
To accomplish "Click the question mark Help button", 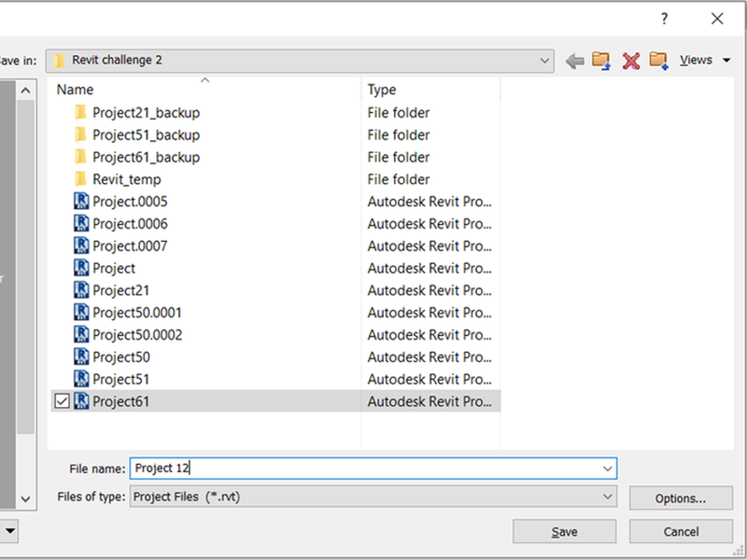I will coord(664,19).
